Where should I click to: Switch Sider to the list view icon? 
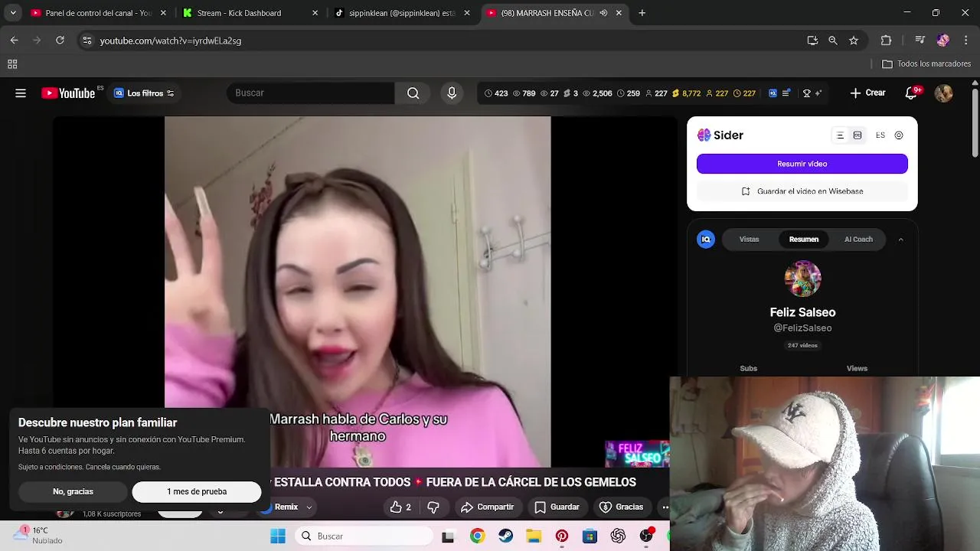[840, 135]
